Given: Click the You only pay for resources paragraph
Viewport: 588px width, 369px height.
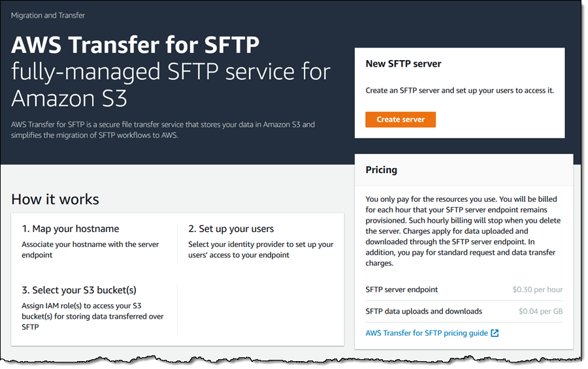Looking at the screenshot, I should (463, 231).
